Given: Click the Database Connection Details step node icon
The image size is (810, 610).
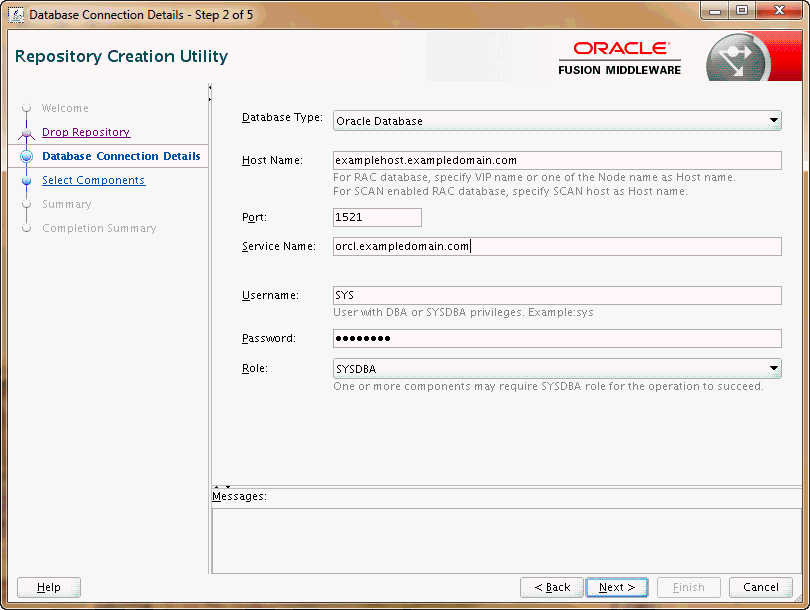Looking at the screenshot, I should (27, 157).
